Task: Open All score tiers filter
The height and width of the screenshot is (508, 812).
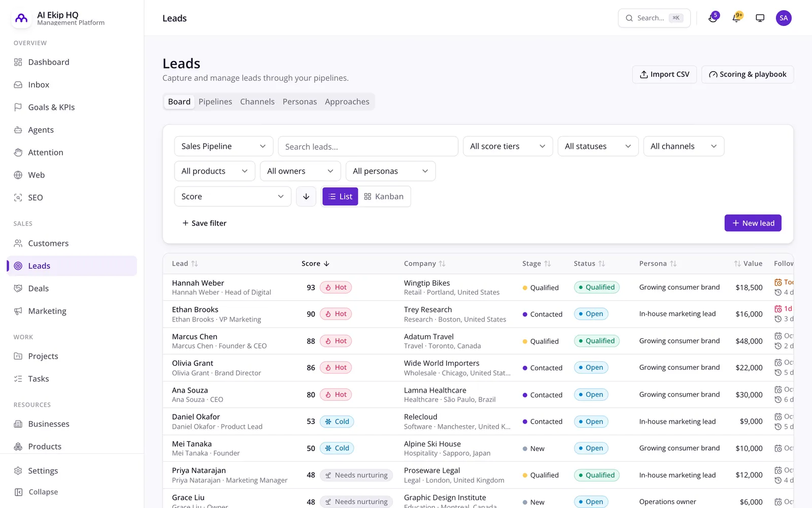Action: [x=507, y=146]
